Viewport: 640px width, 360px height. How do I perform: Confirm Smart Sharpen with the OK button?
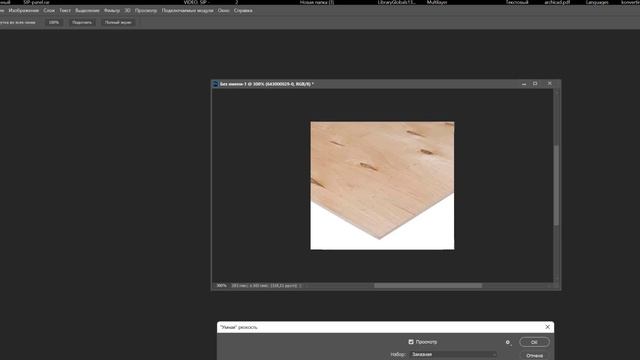click(534, 342)
